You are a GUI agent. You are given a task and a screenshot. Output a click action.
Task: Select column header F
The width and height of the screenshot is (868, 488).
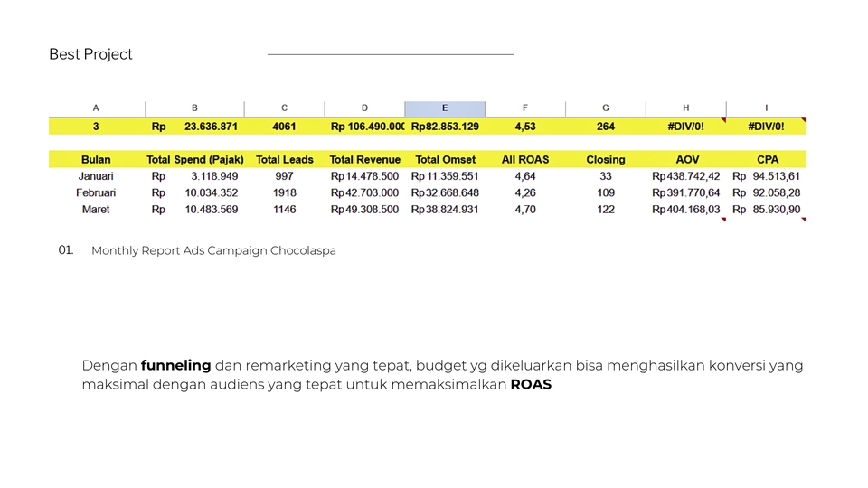point(525,108)
